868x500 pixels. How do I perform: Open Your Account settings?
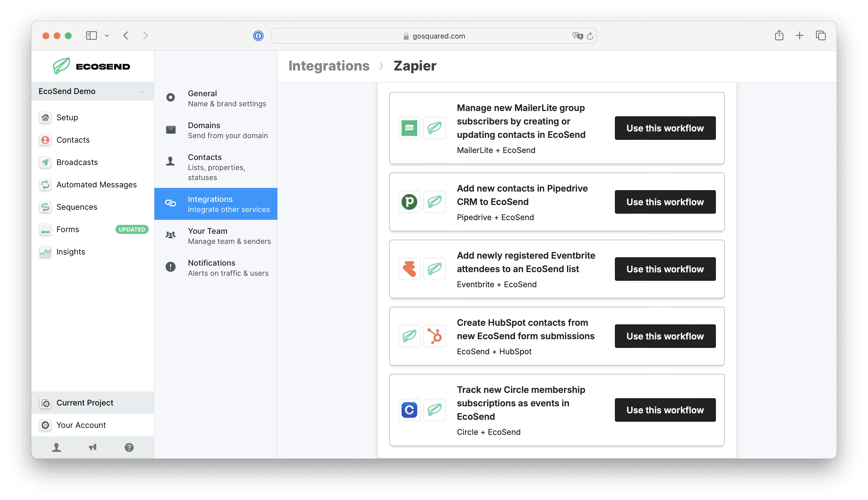click(x=92, y=425)
